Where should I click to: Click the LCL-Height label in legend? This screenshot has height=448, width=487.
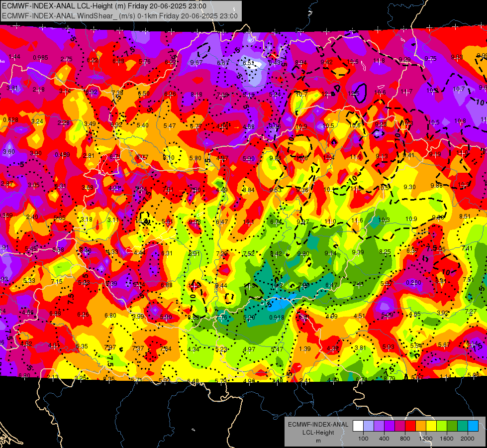pos(318,433)
